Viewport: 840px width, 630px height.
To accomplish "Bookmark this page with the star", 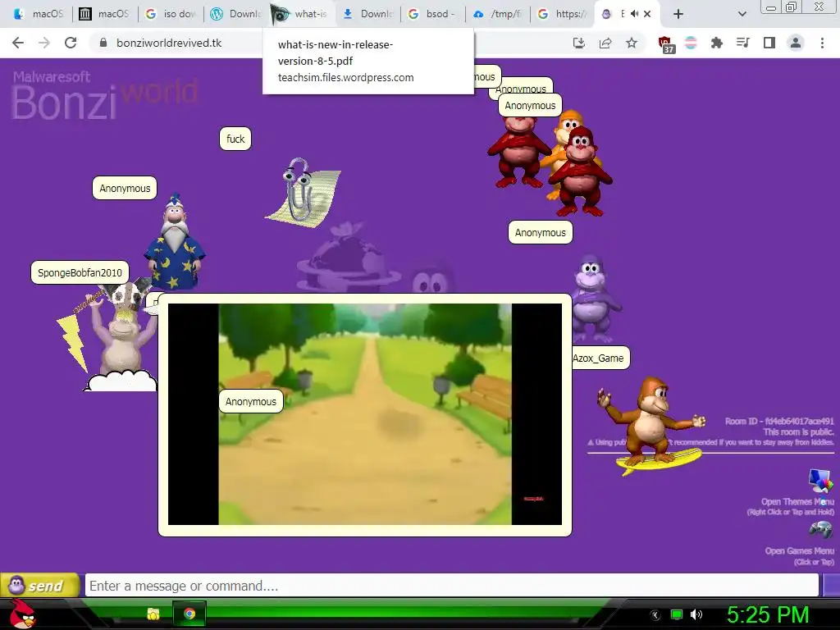I will click(x=632, y=43).
